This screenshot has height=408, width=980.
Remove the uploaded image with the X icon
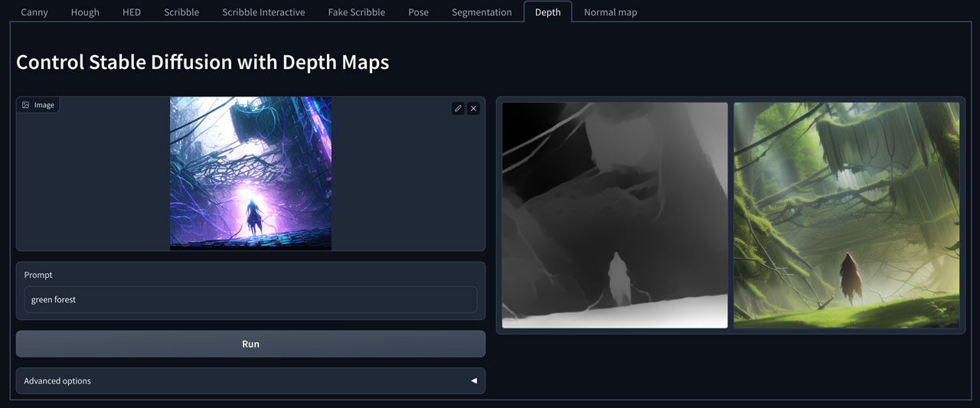point(473,109)
